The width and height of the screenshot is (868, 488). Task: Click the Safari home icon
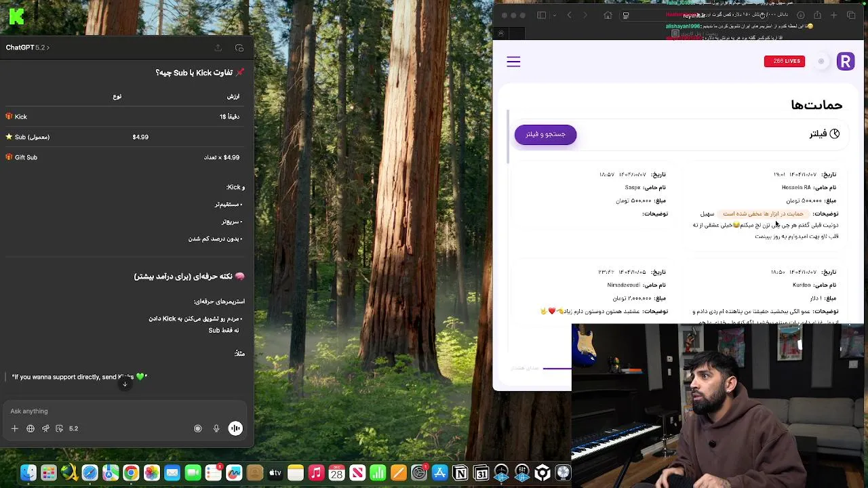click(x=608, y=15)
